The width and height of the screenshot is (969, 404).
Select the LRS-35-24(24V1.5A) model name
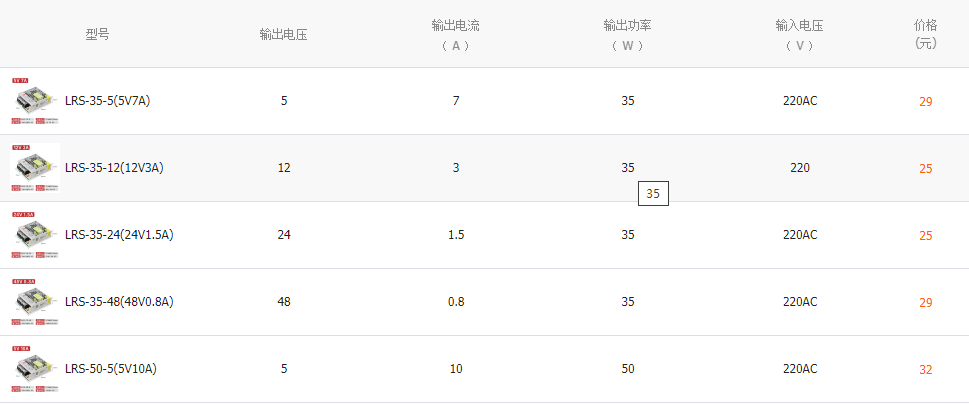tap(119, 235)
